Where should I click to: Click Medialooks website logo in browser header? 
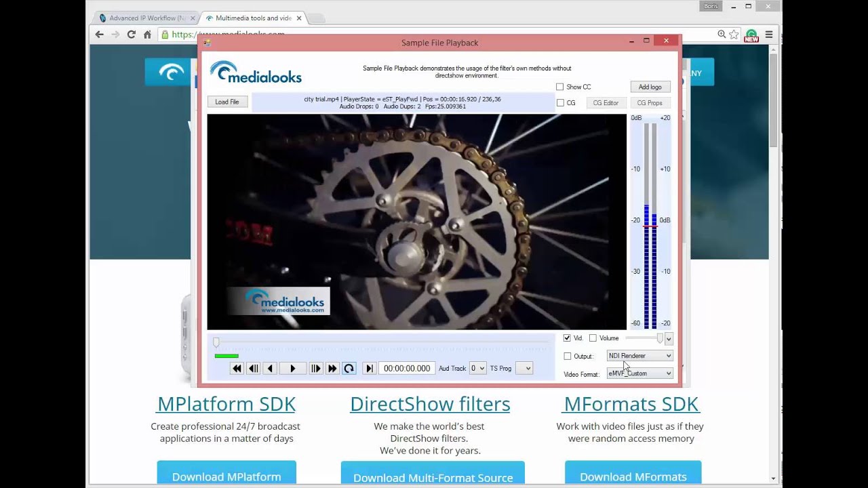(x=171, y=72)
